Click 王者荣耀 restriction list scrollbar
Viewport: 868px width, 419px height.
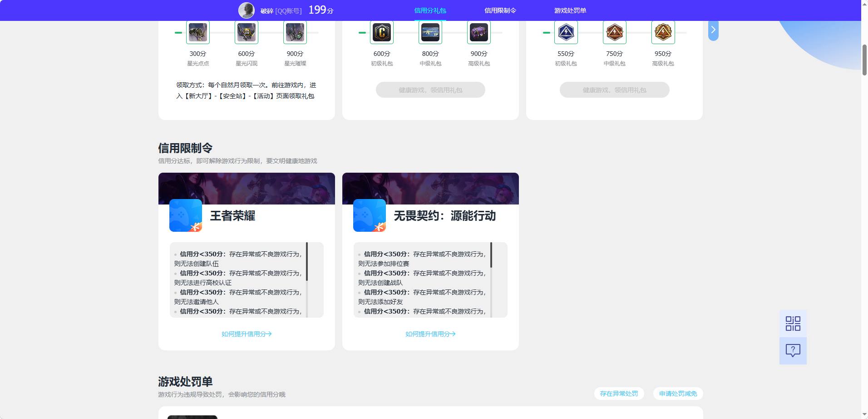[x=307, y=261]
